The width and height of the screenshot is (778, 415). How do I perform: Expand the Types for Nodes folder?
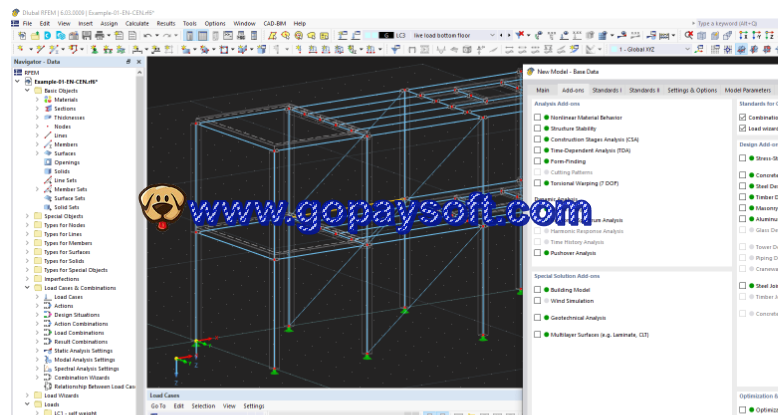pos(27,225)
